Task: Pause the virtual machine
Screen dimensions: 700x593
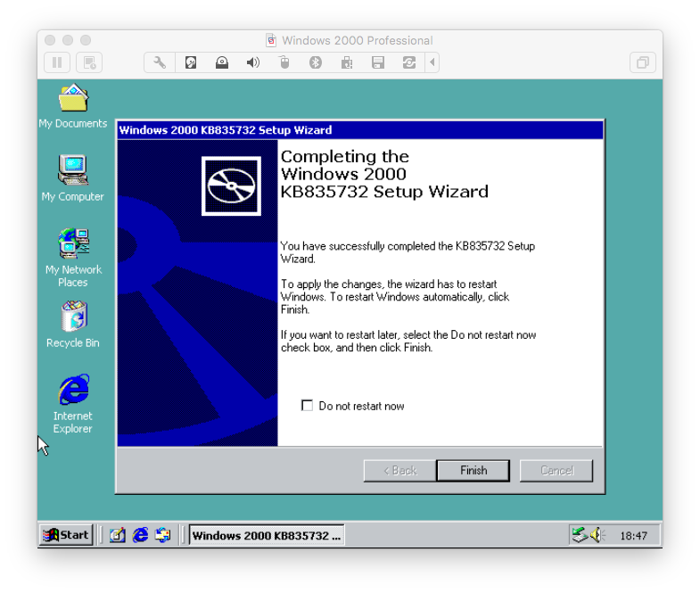Action: pyautogui.click(x=57, y=62)
